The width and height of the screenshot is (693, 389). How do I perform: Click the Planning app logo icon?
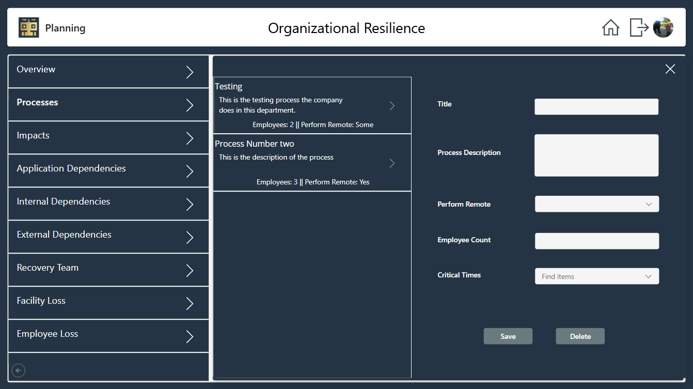pyautogui.click(x=29, y=27)
